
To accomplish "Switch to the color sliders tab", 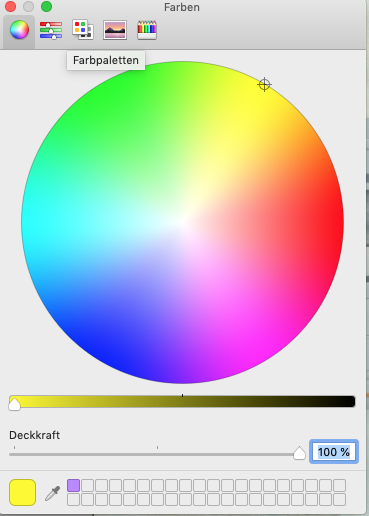I will coord(51,30).
